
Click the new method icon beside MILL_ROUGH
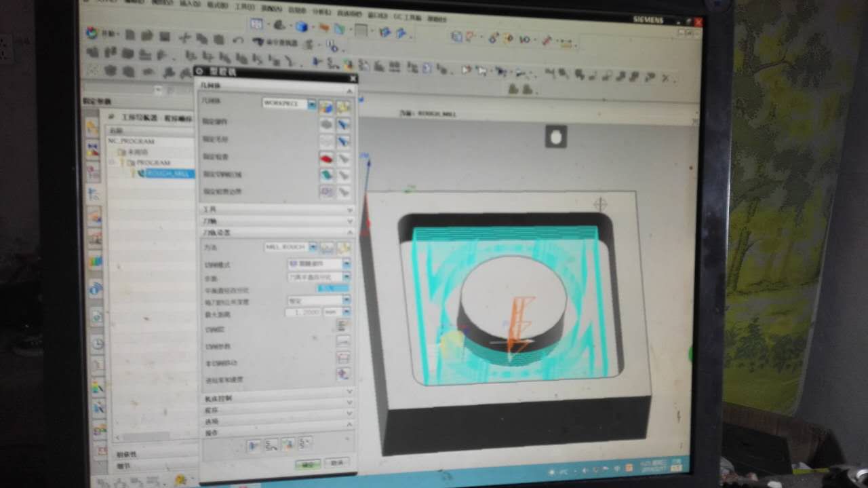(x=328, y=248)
